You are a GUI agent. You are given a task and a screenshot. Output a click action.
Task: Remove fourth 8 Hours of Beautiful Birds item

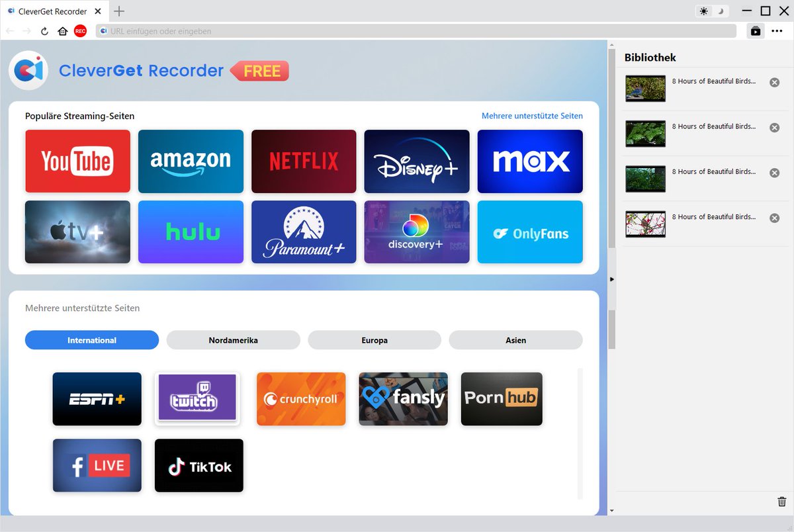pyautogui.click(x=774, y=218)
